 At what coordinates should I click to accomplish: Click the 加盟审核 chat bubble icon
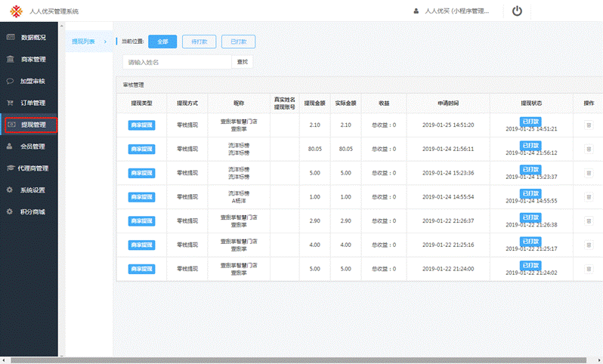(10, 81)
